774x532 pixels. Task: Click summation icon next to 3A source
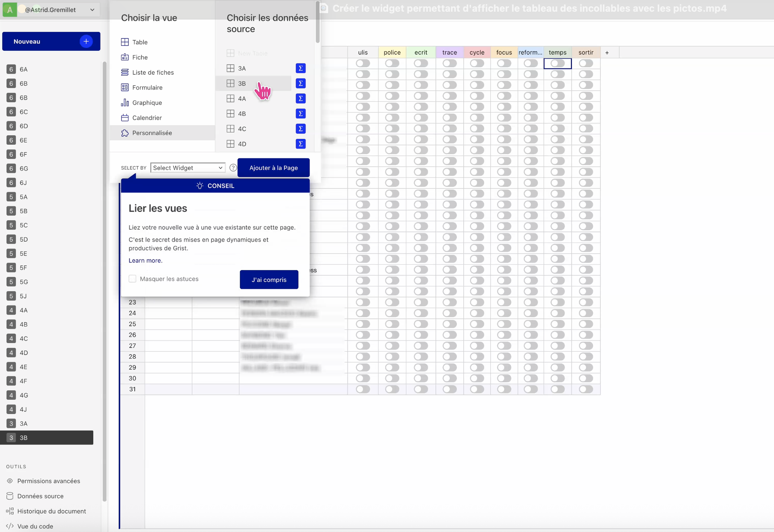click(300, 68)
